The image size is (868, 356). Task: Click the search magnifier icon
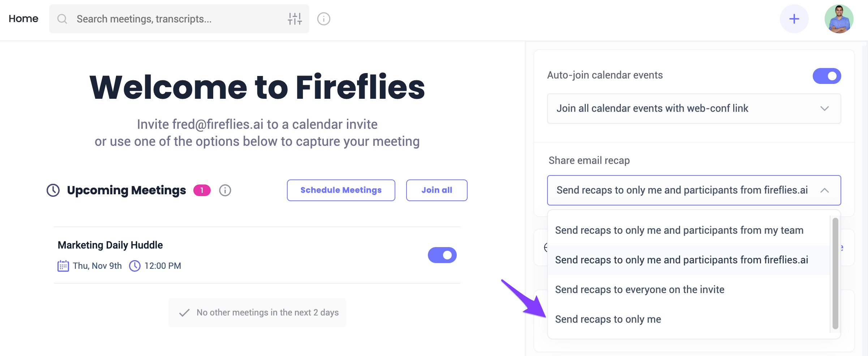pos(62,19)
